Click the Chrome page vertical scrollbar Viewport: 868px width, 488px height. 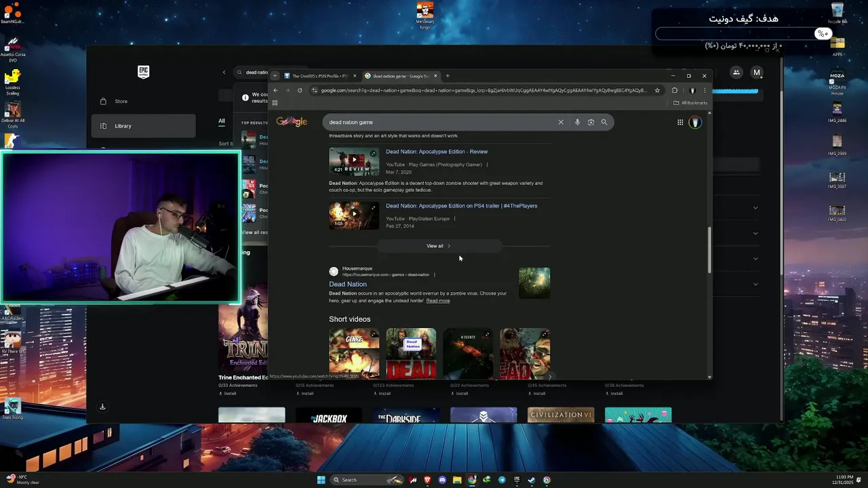709,250
